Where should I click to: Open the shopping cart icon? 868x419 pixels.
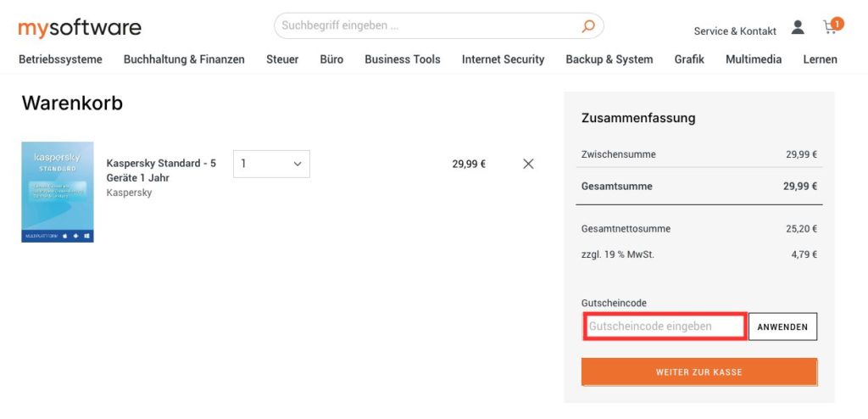(x=832, y=26)
